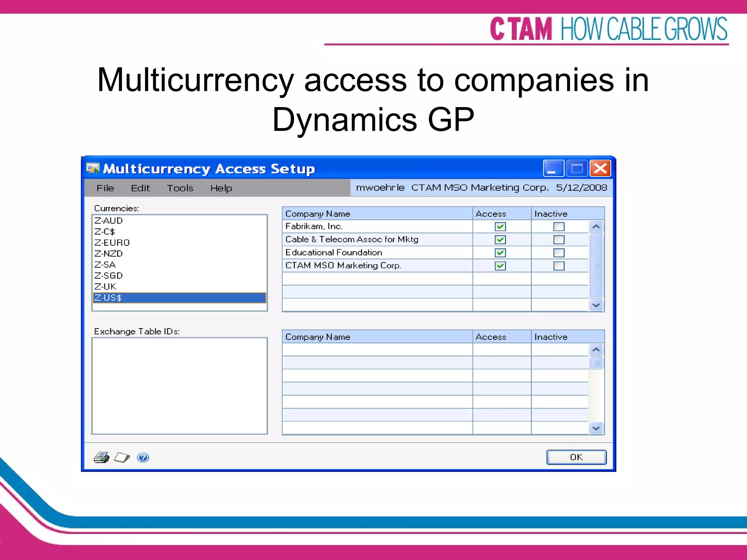Click Inactive header in top grid
Screen dimensions: 747x560
[x=568, y=214]
